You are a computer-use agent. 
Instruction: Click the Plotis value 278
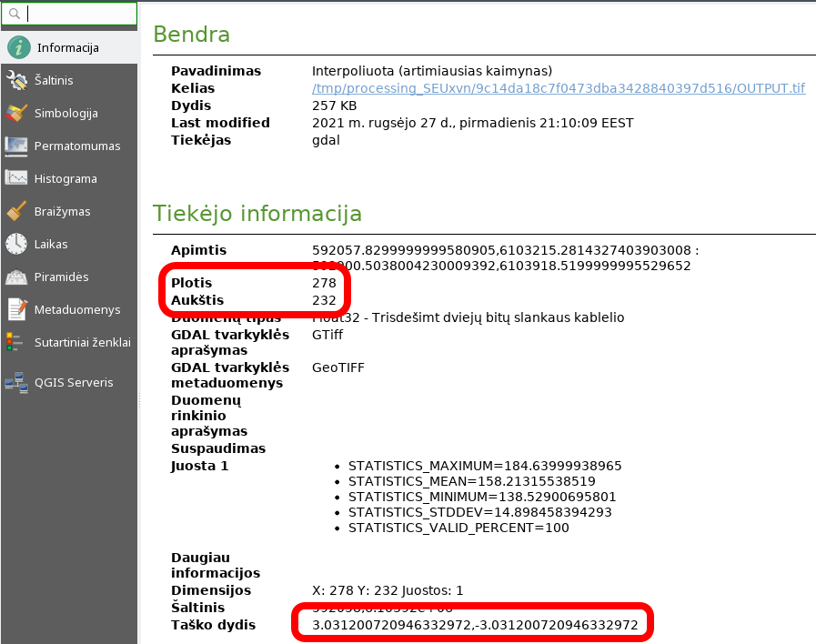[x=324, y=283]
